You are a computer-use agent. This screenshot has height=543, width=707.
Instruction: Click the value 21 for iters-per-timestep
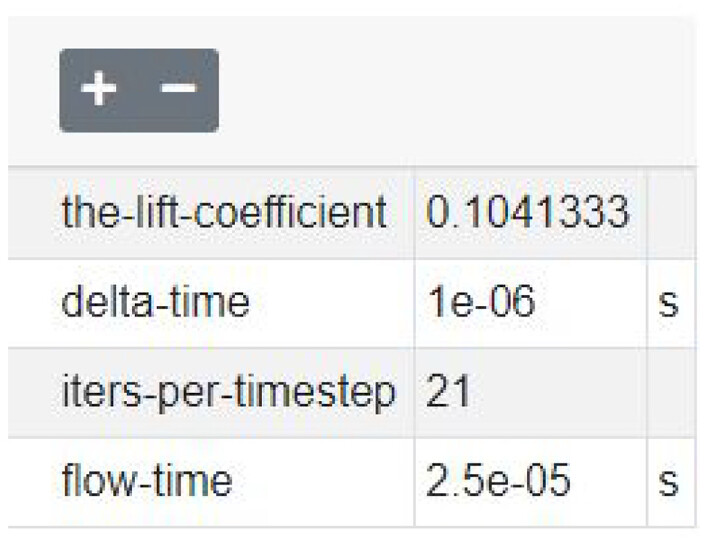[448, 392]
